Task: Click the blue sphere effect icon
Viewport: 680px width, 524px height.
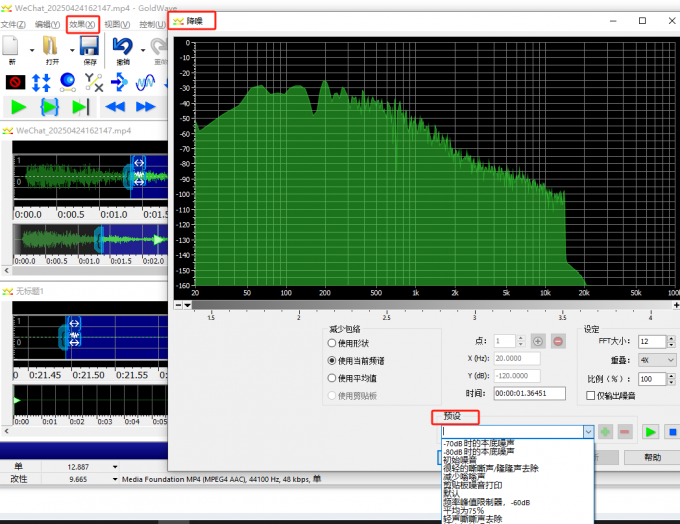Action: 68,82
